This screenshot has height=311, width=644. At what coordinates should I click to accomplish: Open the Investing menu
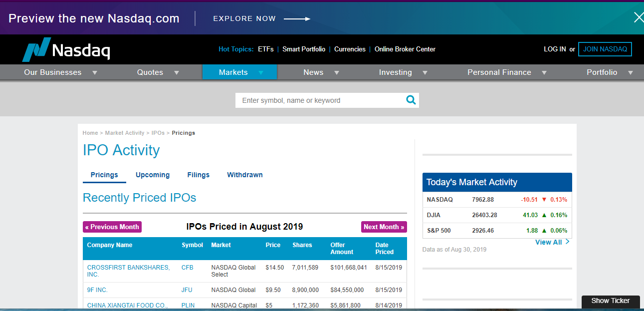coord(395,72)
